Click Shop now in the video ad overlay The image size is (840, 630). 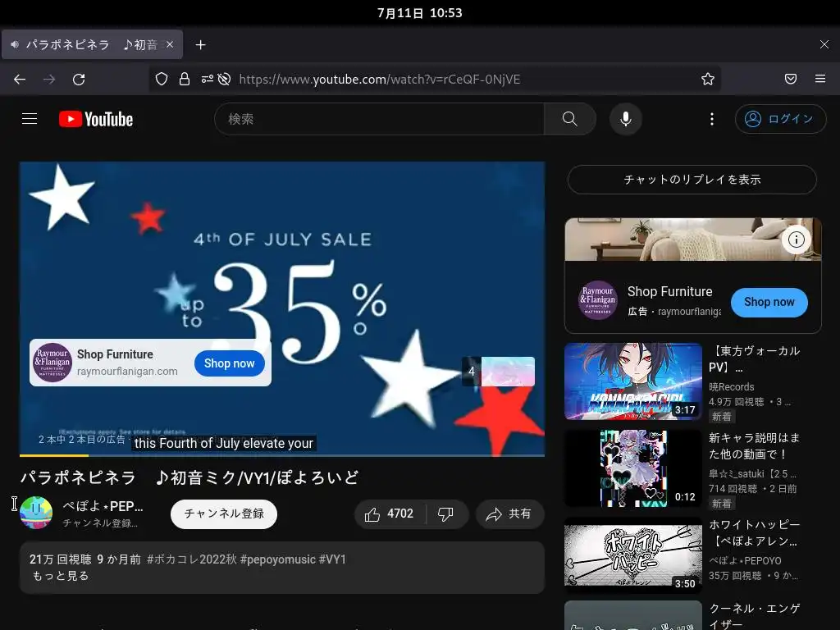[x=230, y=363]
